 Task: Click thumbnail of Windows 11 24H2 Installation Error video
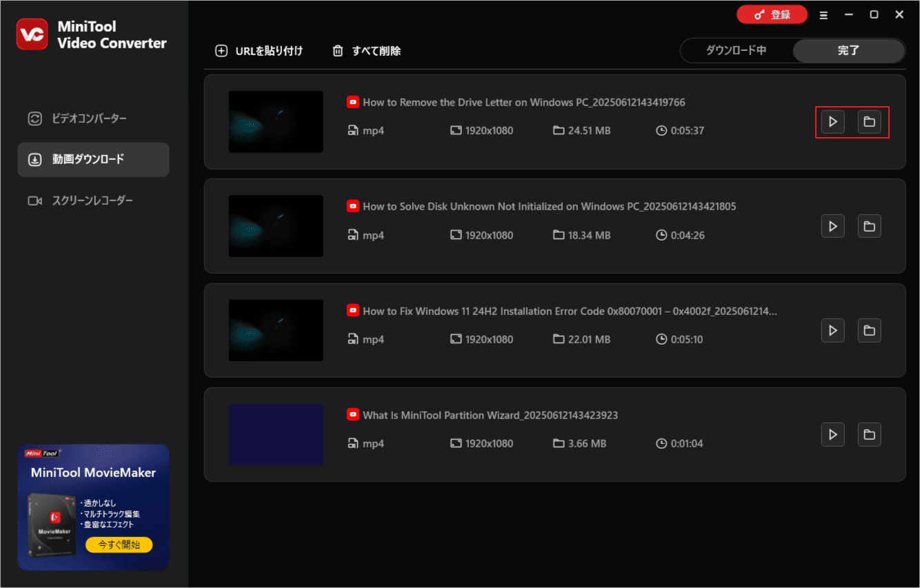(x=276, y=330)
